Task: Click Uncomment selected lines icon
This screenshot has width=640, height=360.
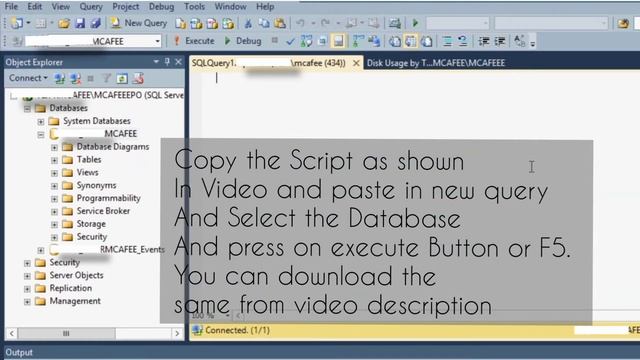Action: (x=462, y=41)
